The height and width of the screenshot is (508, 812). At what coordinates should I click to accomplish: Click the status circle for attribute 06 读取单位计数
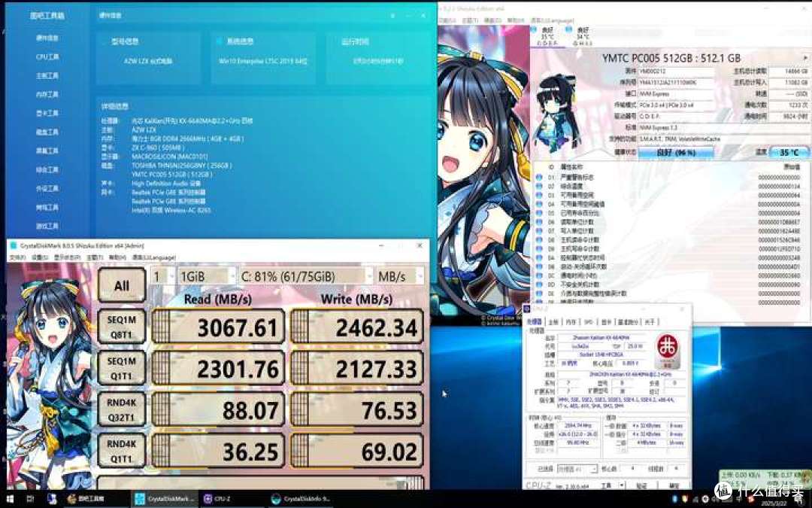click(539, 222)
